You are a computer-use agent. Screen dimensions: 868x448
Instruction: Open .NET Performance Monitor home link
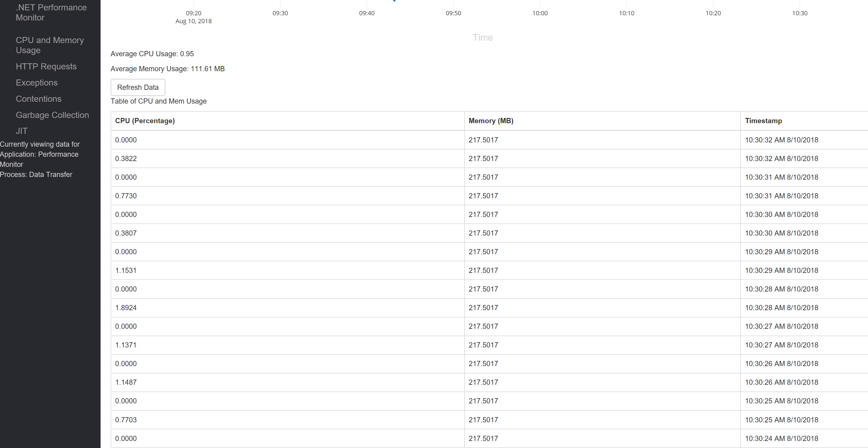(51, 13)
